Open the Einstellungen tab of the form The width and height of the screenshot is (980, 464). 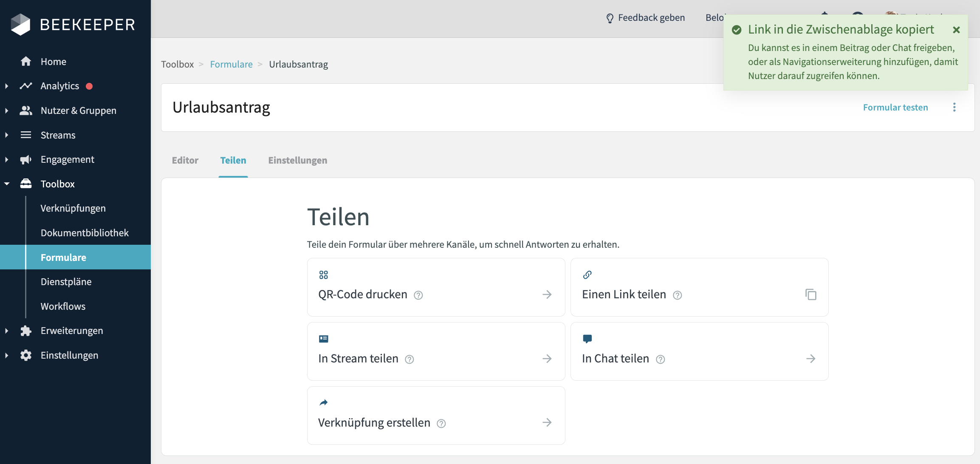(297, 161)
